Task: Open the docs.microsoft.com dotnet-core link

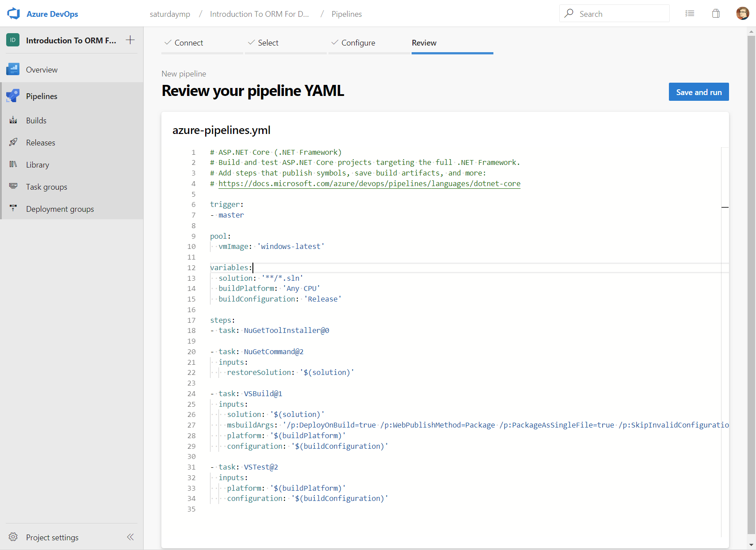Action: coord(369,183)
